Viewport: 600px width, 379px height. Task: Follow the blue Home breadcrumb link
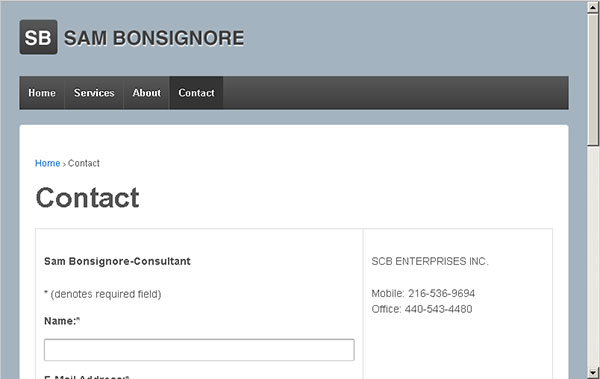point(47,163)
